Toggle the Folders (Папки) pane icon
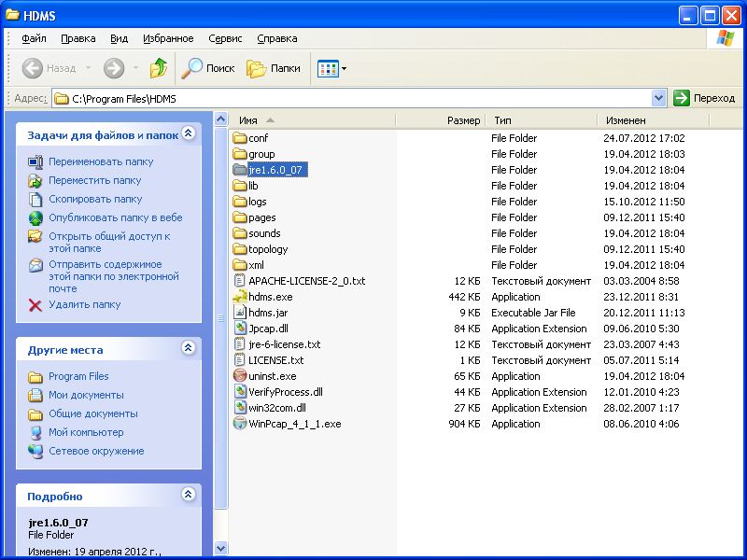 [x=256, y=68]
